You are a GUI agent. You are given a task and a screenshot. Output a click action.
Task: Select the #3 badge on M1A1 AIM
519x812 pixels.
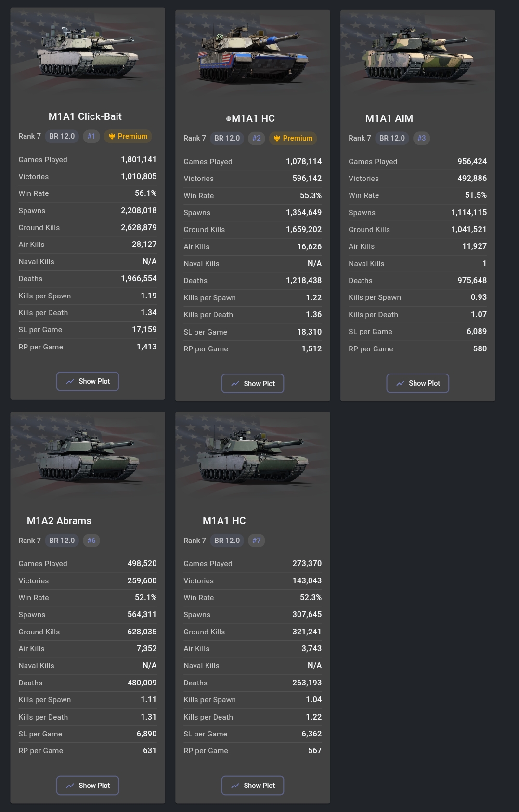(422, 138)
